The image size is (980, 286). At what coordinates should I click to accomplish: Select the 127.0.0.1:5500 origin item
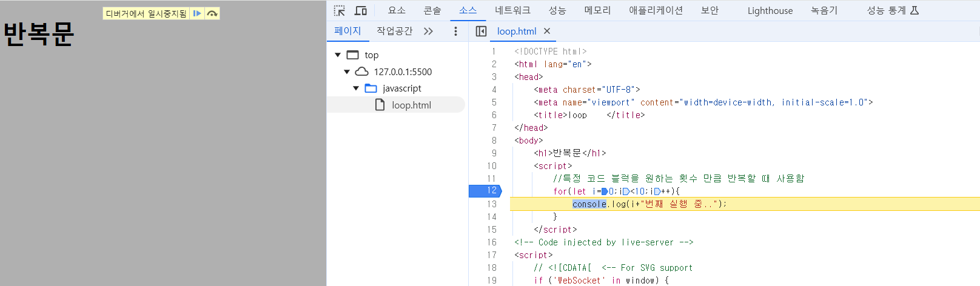tap(403, 71)
